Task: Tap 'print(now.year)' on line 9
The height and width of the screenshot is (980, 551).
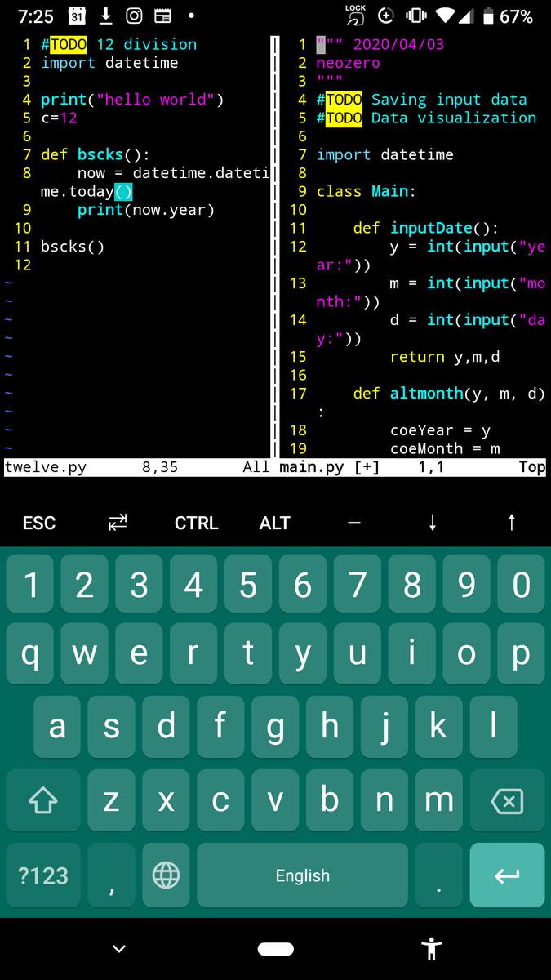Action: [x=146, y=210]
